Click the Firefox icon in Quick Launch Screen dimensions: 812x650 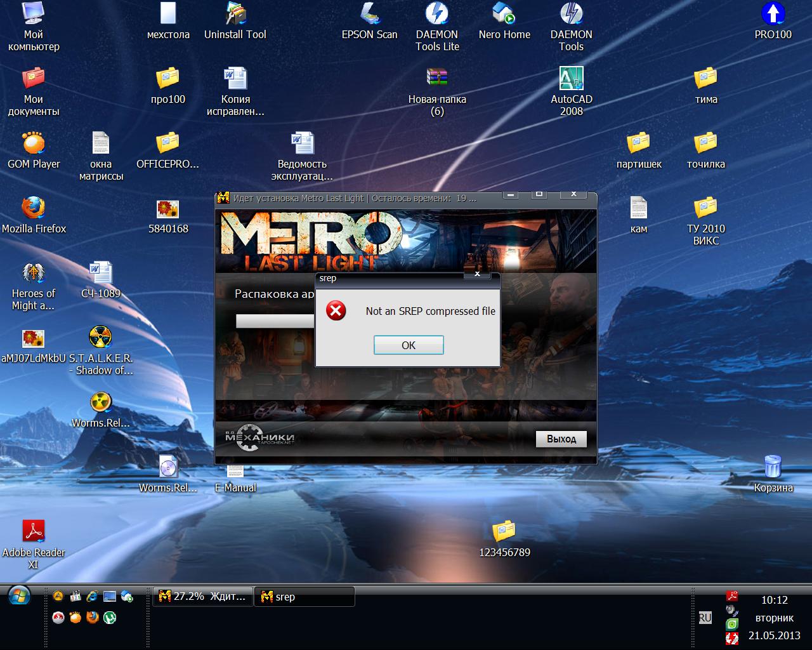coord(93,617)
